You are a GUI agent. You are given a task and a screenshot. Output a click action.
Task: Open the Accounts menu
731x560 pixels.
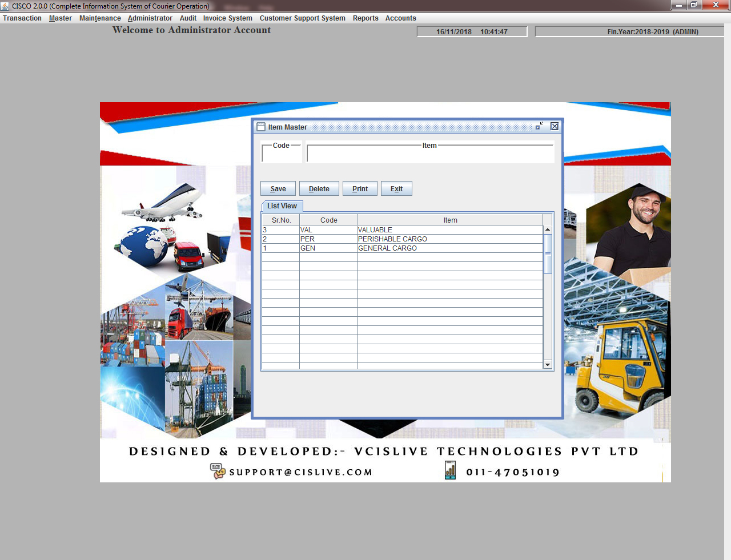click(x=400, y=18)
